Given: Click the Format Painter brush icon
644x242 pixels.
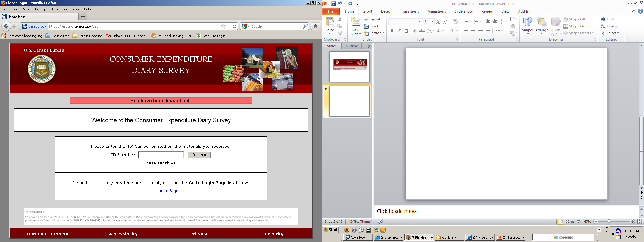Looking at the screenshot, I should pos(340,33).
